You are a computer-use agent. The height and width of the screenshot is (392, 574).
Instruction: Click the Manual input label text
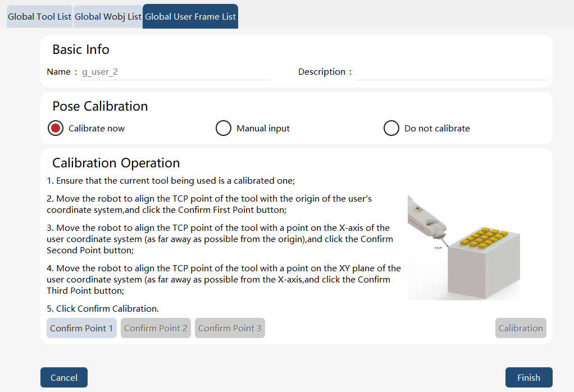point(263,129)
